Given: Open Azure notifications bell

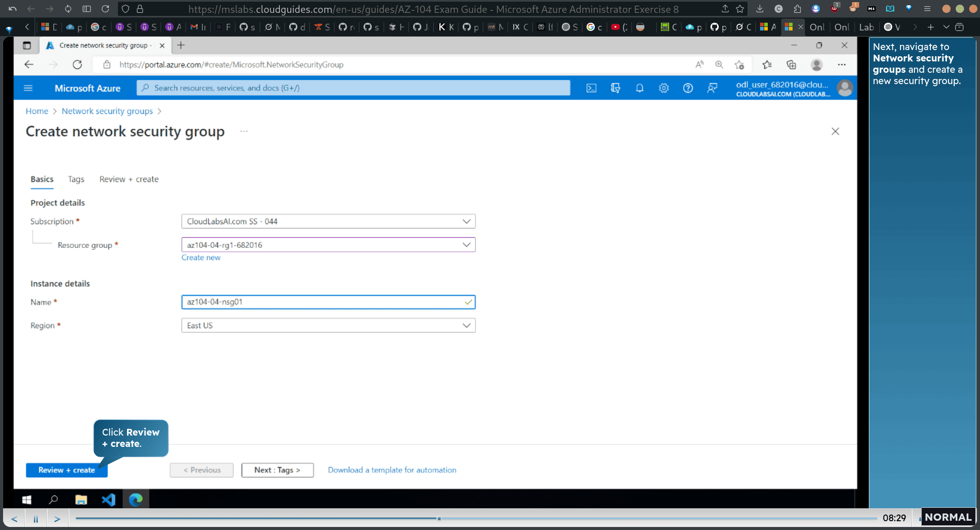Looking at the screenshot, I should [639, 88].
